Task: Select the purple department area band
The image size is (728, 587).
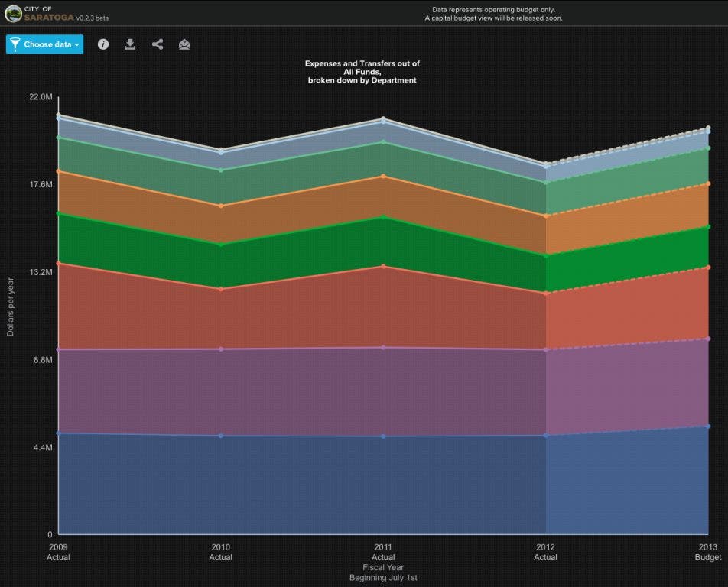Action: (306, 391)
